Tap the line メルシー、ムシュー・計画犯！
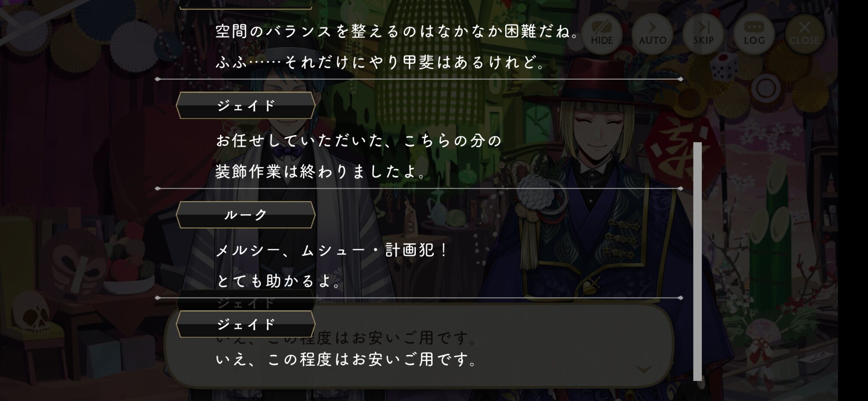 click(332, 250)
